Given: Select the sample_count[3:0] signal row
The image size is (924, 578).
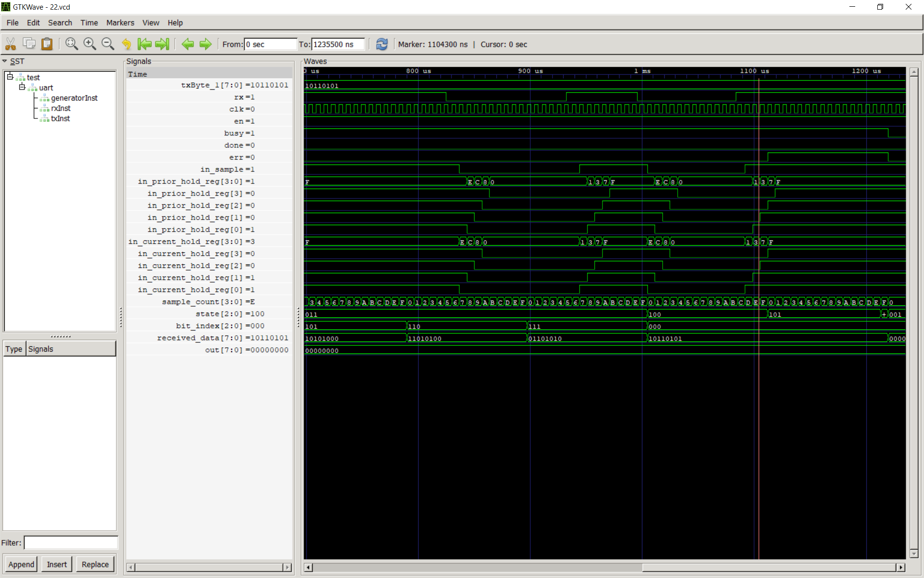Looking at the screenshot, I should coord(209,302).
